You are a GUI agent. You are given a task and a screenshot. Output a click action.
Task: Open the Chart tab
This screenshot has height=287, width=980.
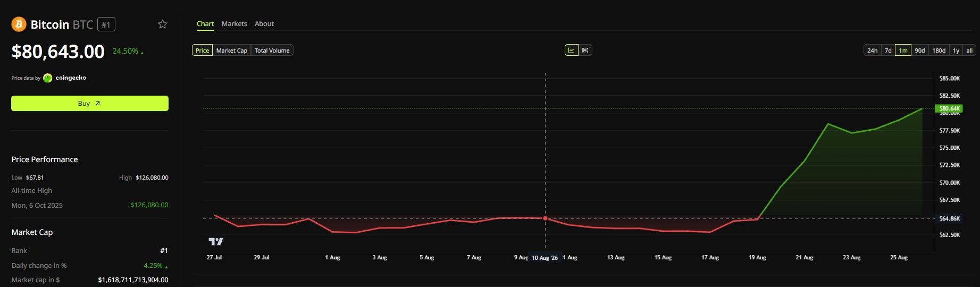[x=205, y=24]
